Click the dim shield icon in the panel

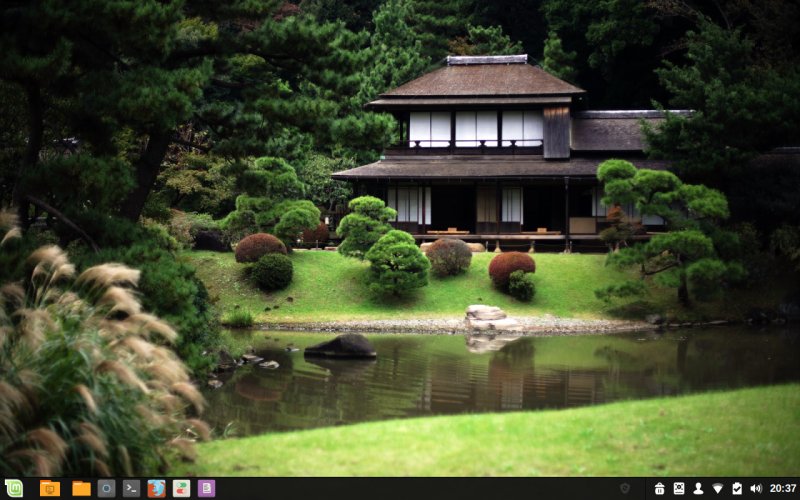pyautogui.click(x=624, y=488)
